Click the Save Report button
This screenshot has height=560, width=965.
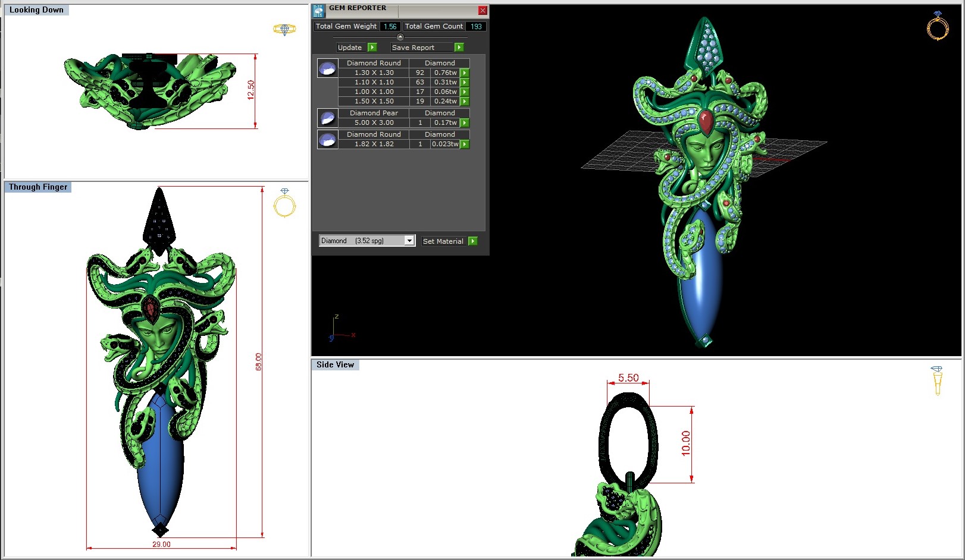[x=421, y=48]
